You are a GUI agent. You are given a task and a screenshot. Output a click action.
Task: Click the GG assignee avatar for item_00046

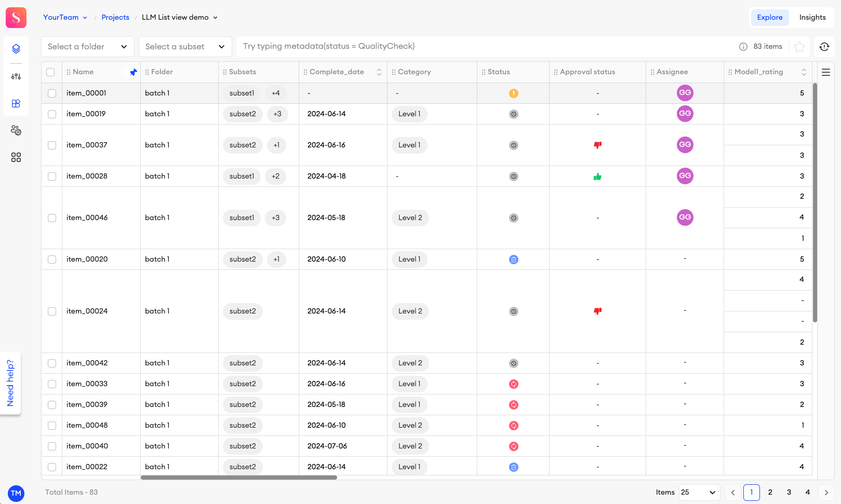[x=685, y=217]
